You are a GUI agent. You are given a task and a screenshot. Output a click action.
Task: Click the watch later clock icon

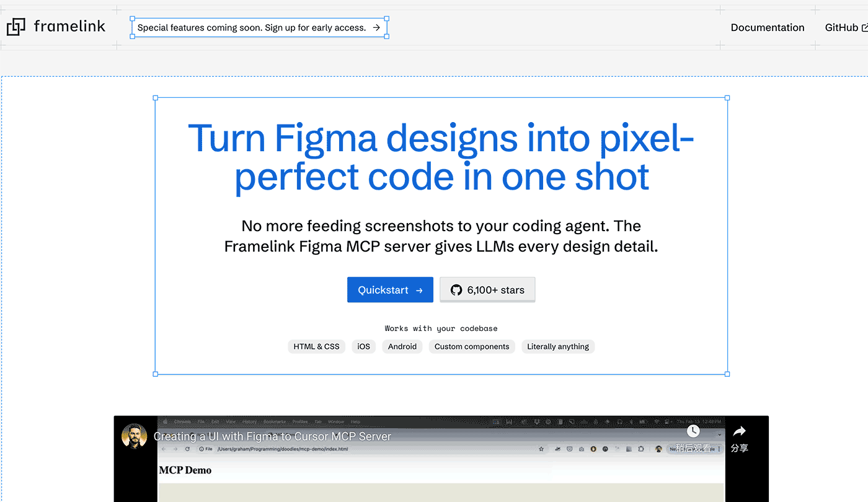click(693, 431)
